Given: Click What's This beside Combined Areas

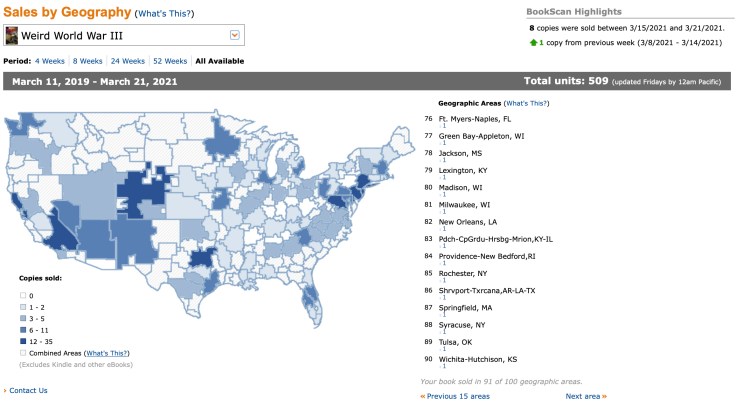Looking at the screenshot, I should pos(108,353).
